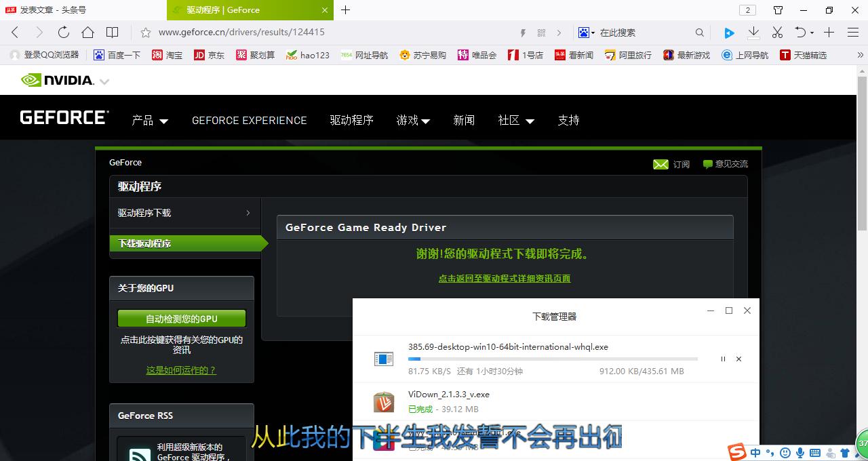Open the Sogou input emoji panel icon
Viewport: 868px width, 461px height.
785,453
